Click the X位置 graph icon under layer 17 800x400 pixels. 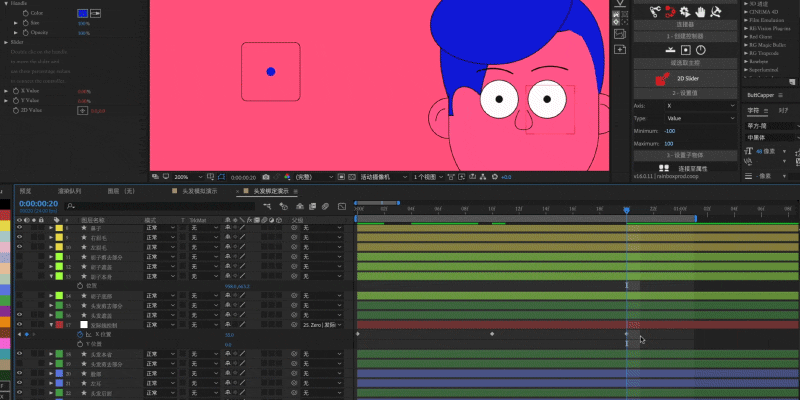point(88,335)
